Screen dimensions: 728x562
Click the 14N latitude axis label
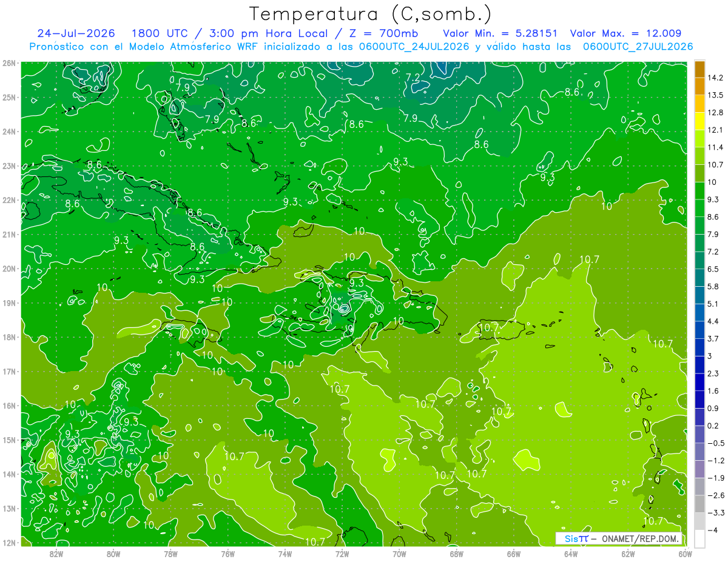[x=9, y=474]
